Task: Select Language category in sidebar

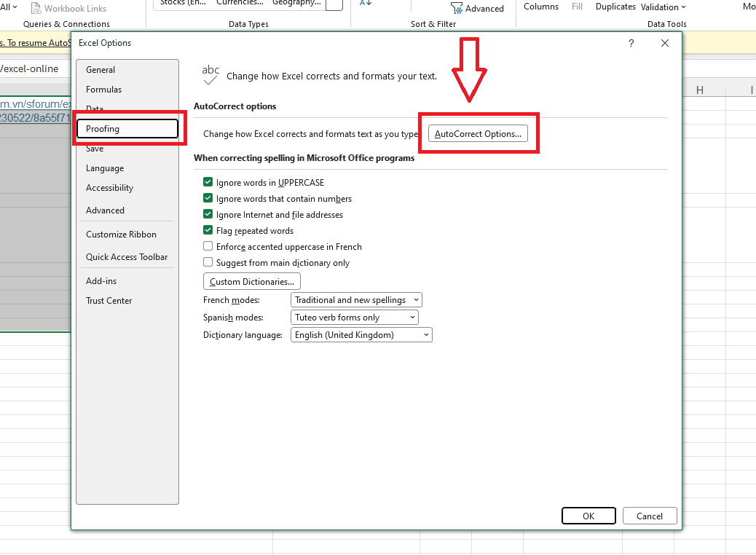Action: 127,168
